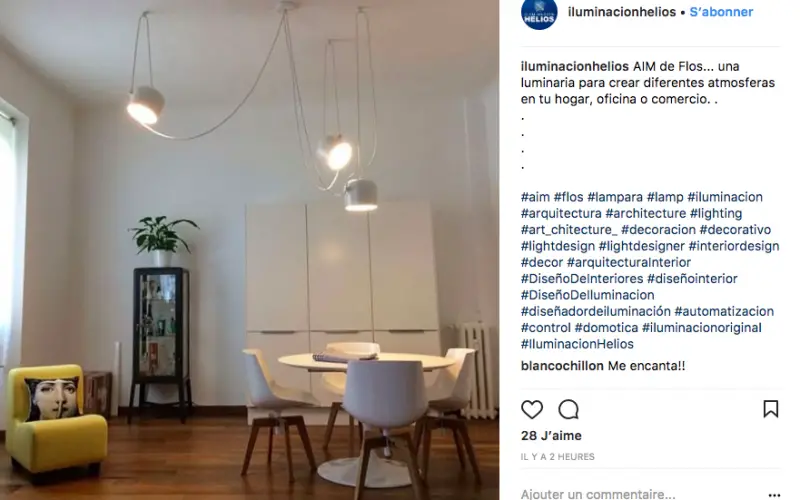This screenshot has width=800, height=500.
Task: Open the #architecture hashtag
Action: point(645,213)
